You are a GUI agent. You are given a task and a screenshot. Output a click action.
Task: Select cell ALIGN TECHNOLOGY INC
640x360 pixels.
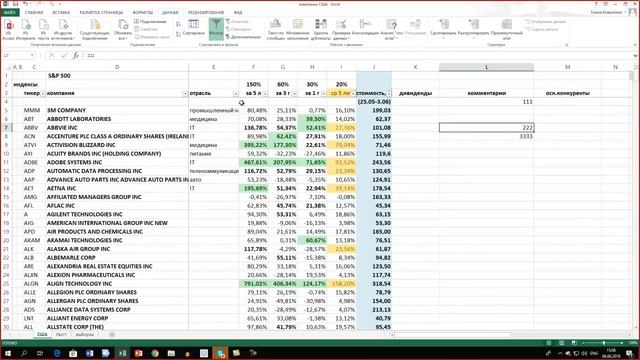tap(117, 284)
